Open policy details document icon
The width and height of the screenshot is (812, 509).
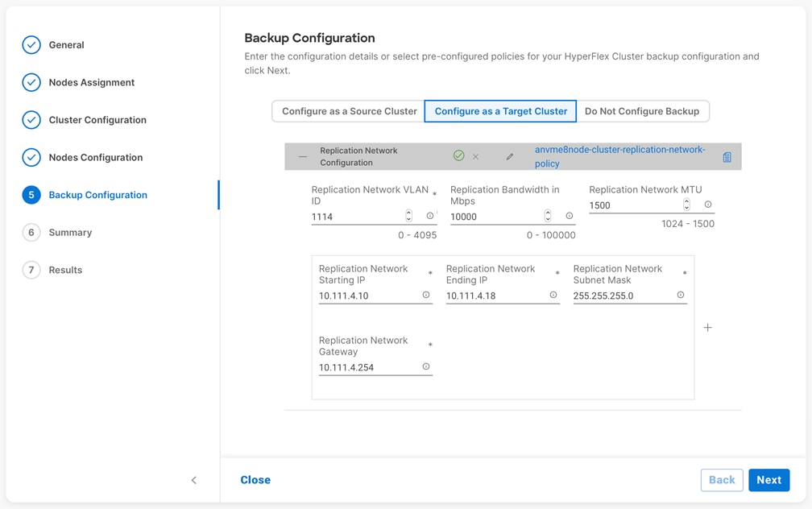727,157
